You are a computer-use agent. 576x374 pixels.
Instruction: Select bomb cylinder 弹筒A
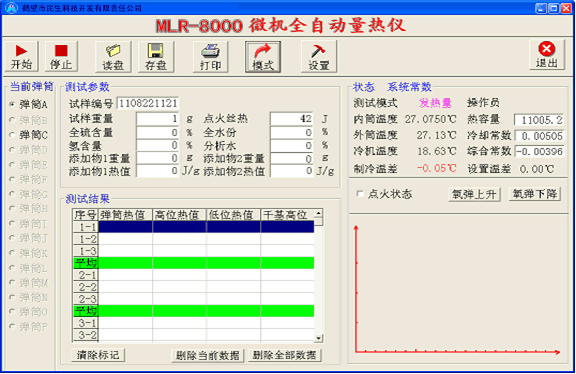pos(29,105)
